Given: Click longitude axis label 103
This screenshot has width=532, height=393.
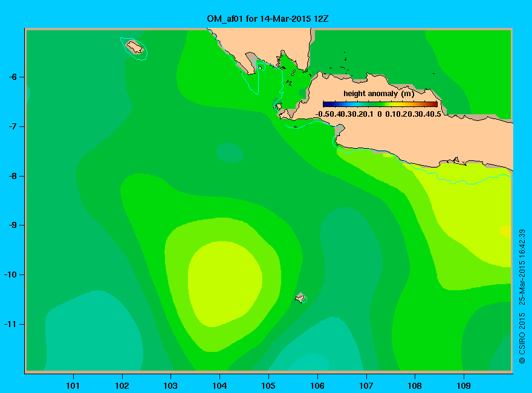Looking at the screenshot, I should [170, 386].
